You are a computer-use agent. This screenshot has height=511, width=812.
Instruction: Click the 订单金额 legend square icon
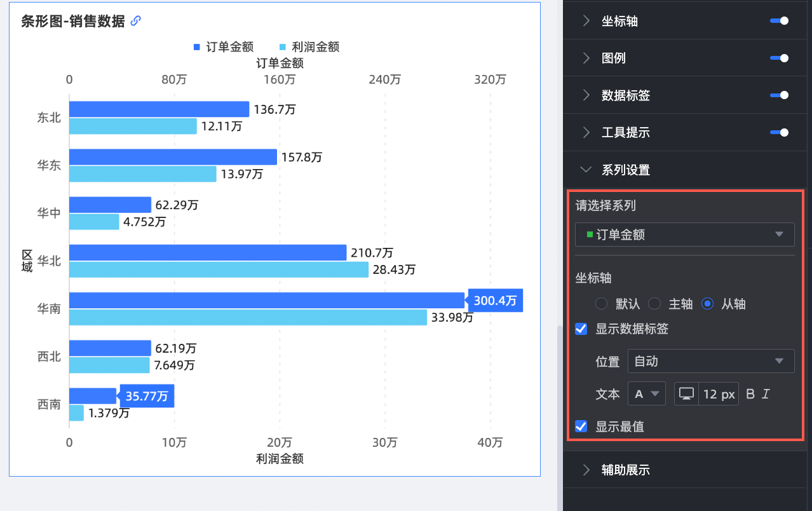[196, 47]
